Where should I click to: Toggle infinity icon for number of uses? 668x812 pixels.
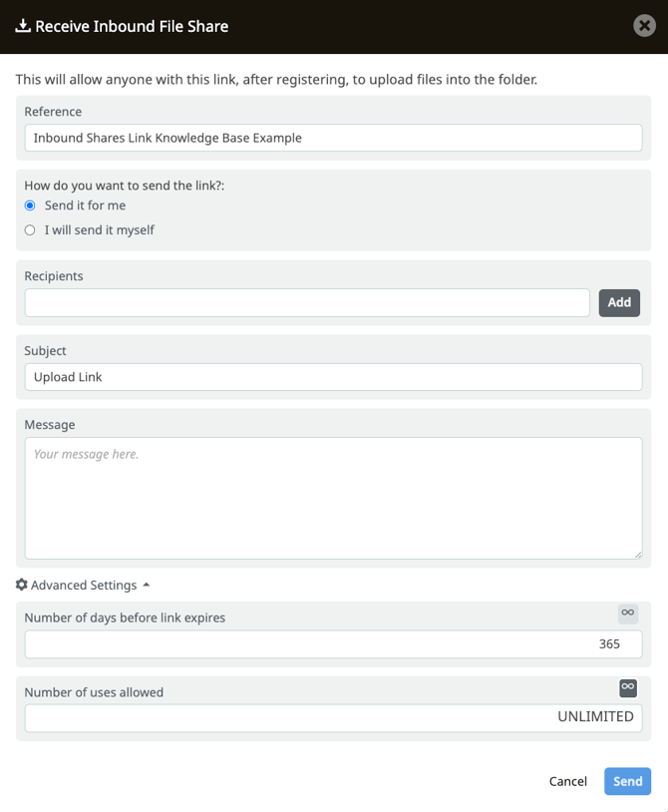(627, 687)
